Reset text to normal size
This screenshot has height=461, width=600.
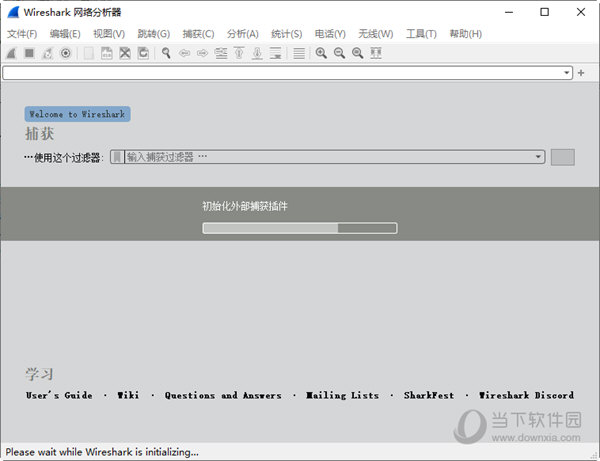(x=357, y=53)
